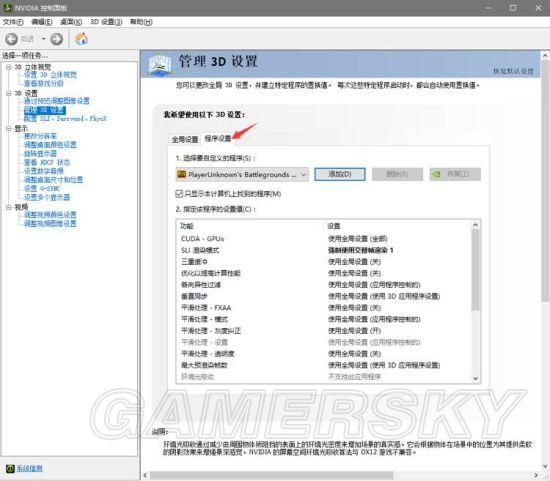
Task: Collapse the 显示 tree node
Action: pyautogui.click(x=8, y=129)
